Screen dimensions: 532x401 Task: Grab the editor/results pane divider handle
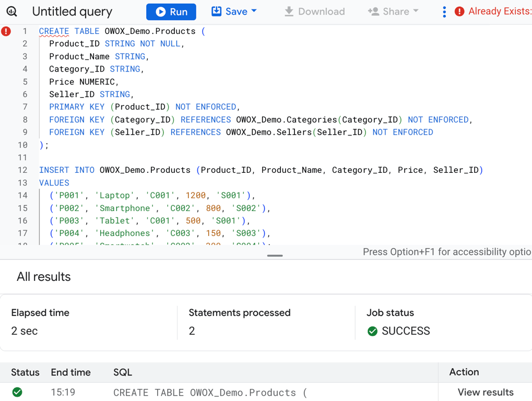[275, 255]
